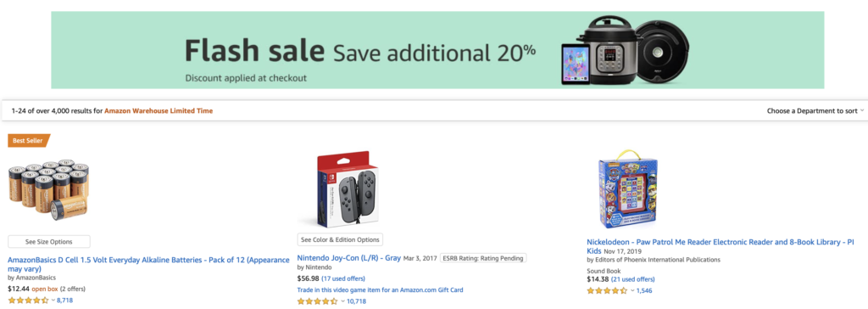
Task: Expand rating chevron next to 8,718 reviews
Action: pos(53,301)
